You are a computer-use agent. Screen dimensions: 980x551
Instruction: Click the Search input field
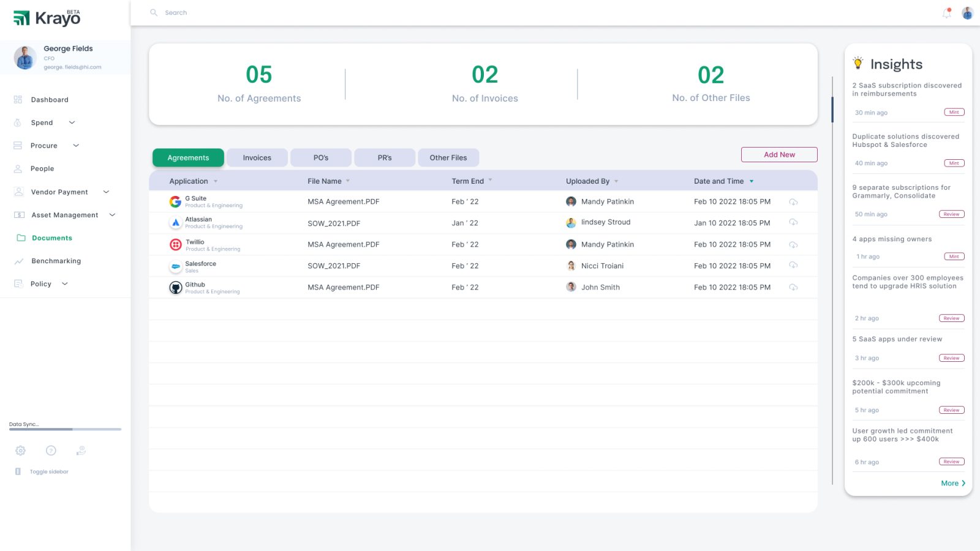point(176,12)
